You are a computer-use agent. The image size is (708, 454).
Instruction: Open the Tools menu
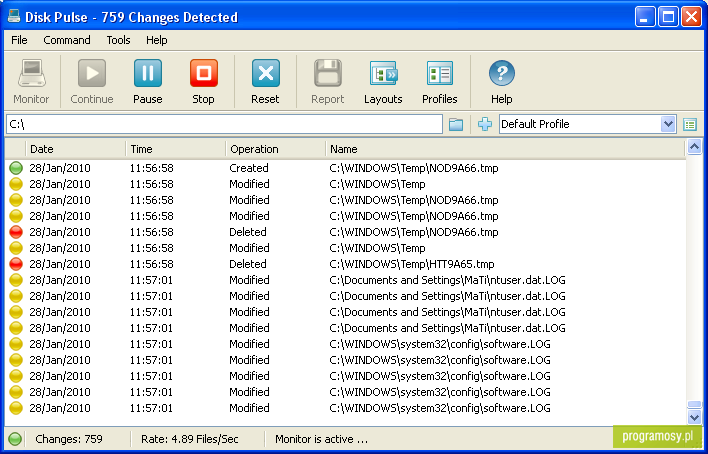pyautogui.click(x=118, y=40)
